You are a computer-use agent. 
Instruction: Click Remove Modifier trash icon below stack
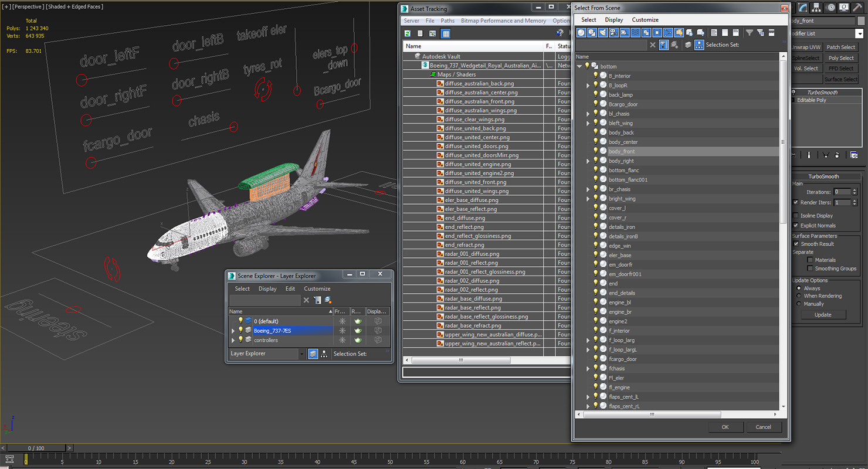(837, 155)
